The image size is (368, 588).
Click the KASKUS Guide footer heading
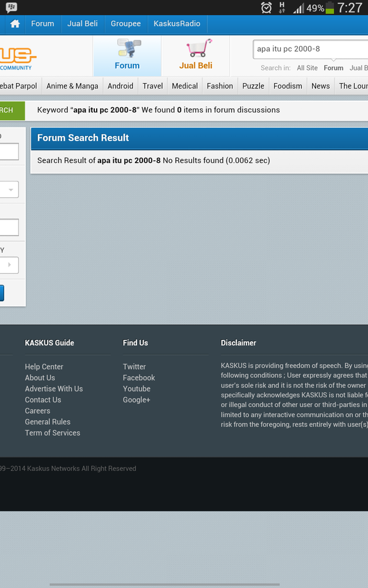pos(49,343)
